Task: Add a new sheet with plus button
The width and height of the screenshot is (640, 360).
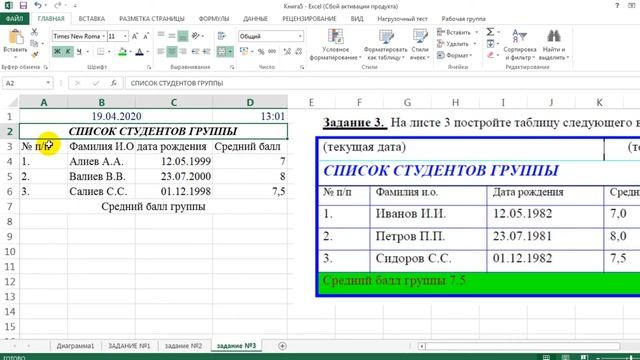Action: tap(282, 346)
